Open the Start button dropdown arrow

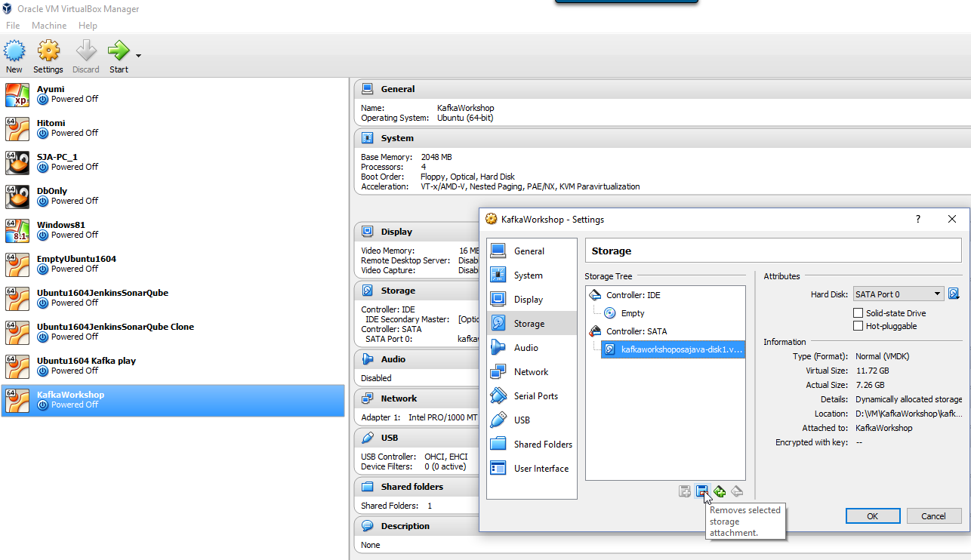point(138,55)
